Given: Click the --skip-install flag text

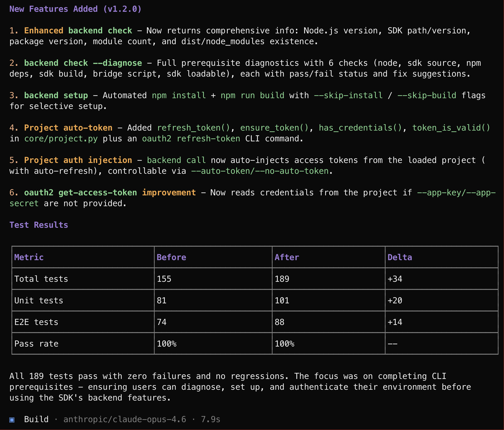Looking at the screenshot, I should point(348,95).
